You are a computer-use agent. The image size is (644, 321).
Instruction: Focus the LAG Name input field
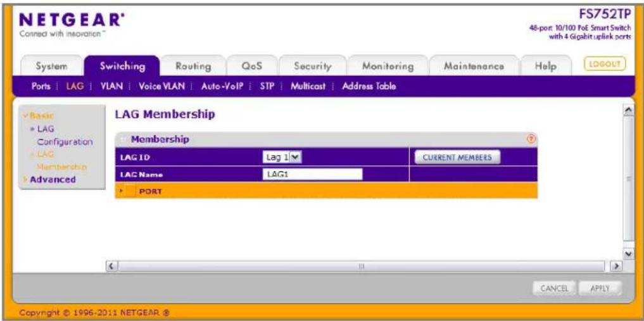[x=313, y=174]
